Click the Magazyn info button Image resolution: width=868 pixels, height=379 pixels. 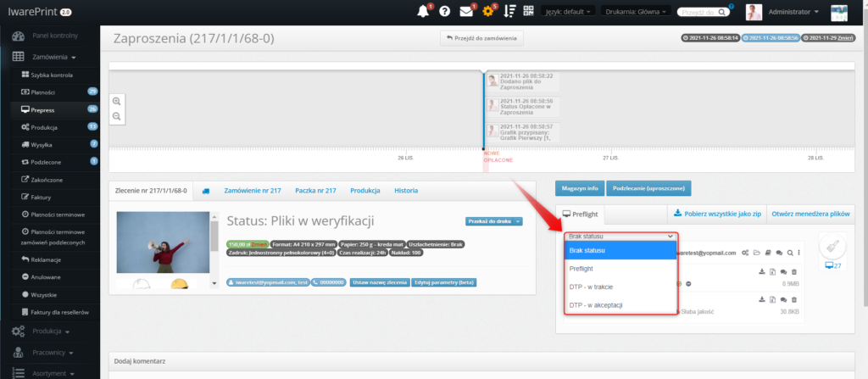tap(580, 188)
